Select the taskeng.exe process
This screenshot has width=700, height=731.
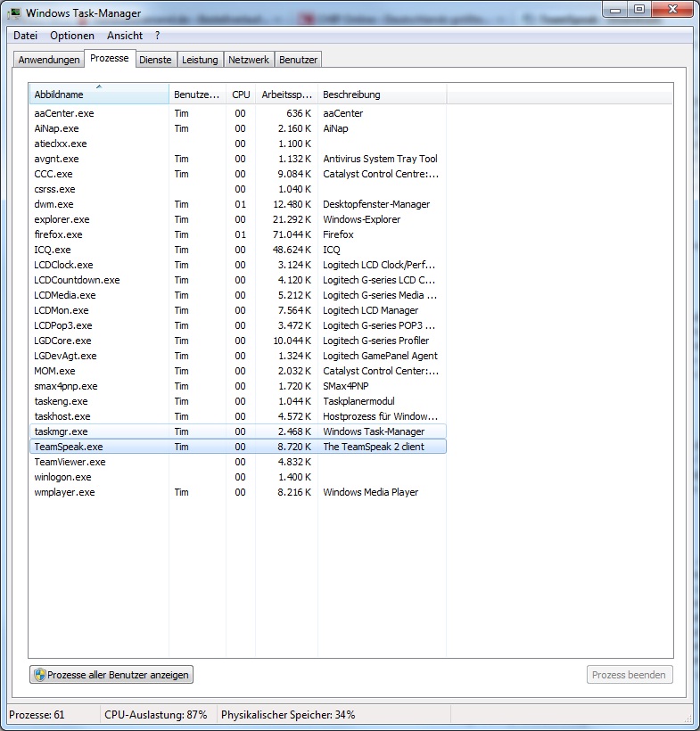point(238,401)
